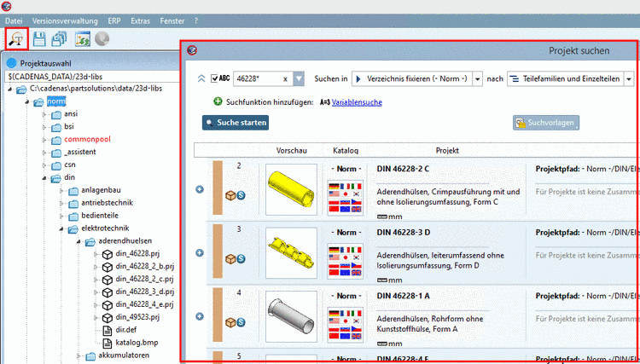
Task: Collapse the aderendhuelsen folder node
Action: [79, 241]
